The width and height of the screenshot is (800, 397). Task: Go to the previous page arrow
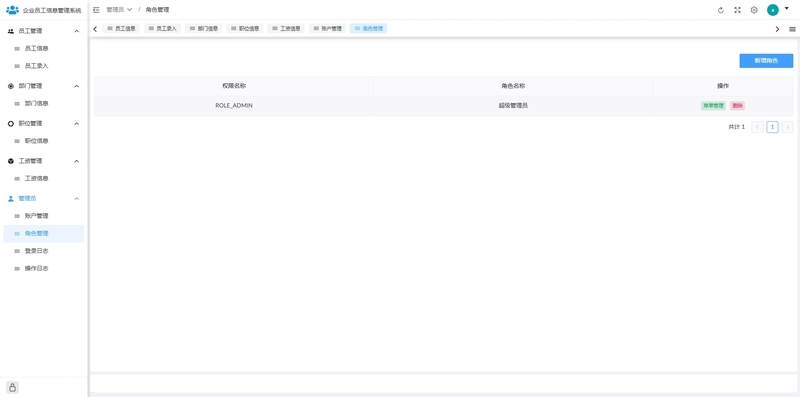[x=758, y=127]
